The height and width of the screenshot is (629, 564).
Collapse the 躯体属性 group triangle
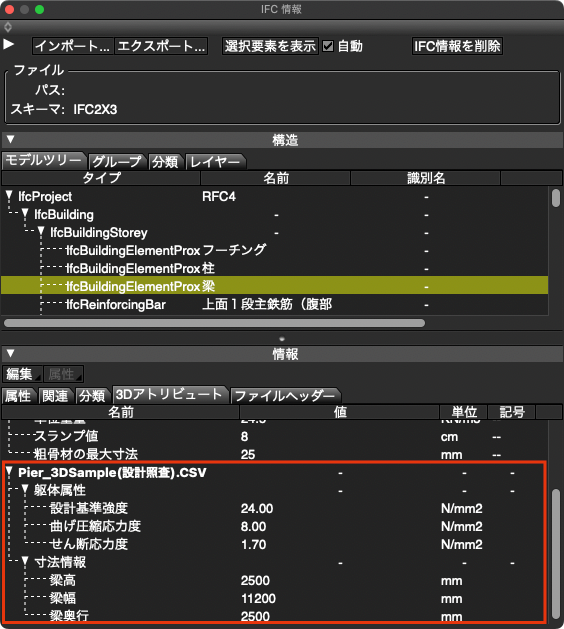[x=25, y=489]
